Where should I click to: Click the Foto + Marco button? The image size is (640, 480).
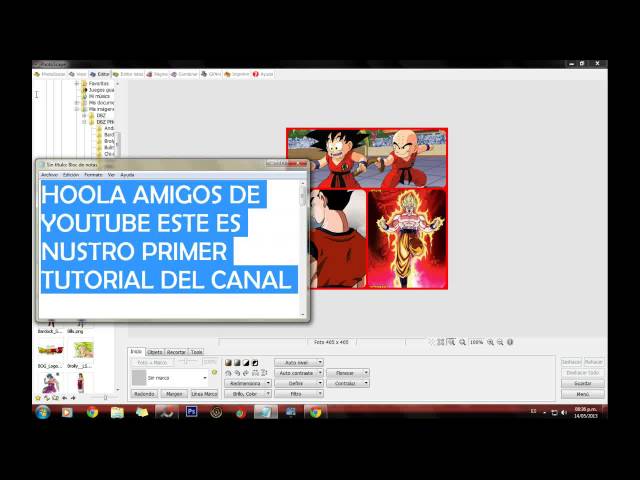152,362
